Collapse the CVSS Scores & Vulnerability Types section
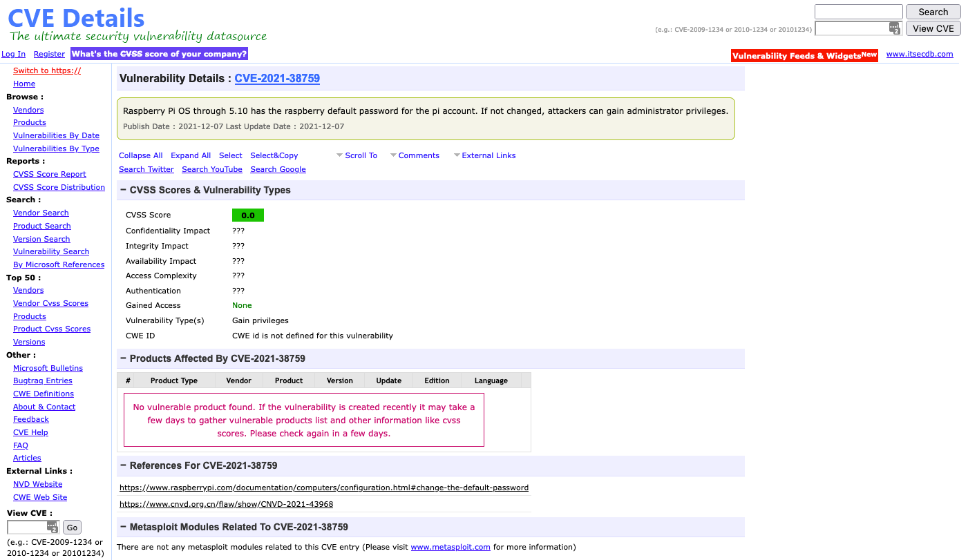The height and width of the screenshot is (560, 977). point(123,190)
